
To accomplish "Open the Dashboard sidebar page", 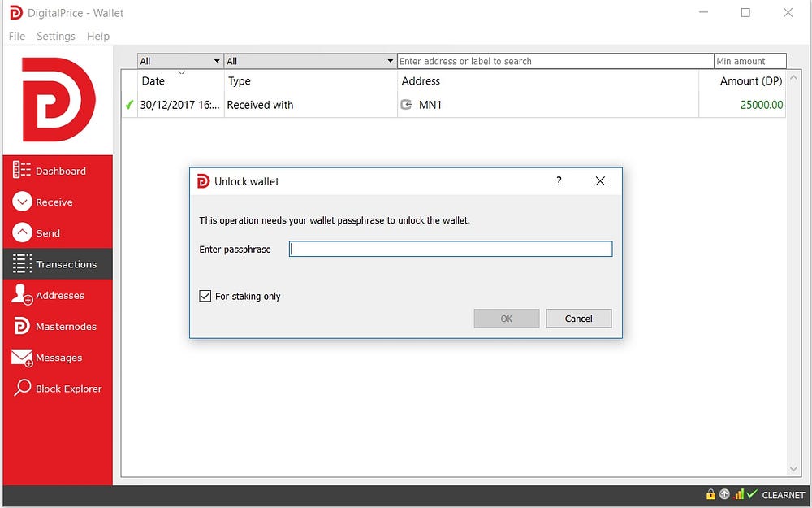I will coord(58,171).
